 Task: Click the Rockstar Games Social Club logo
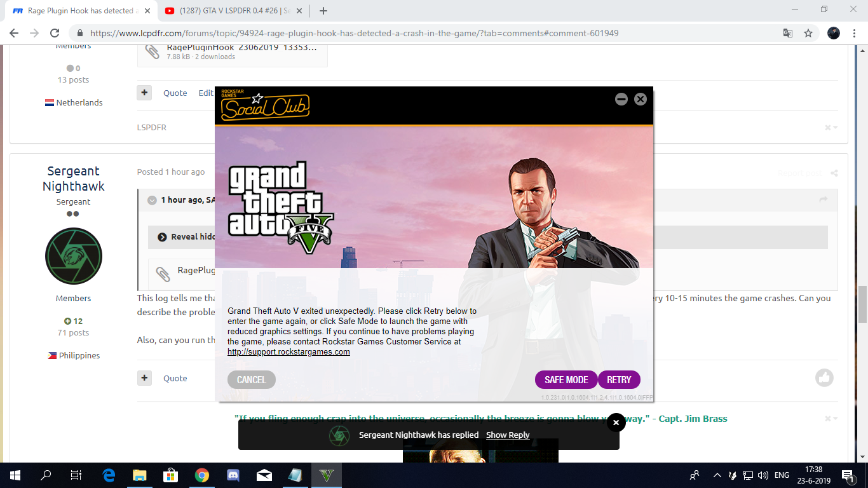[x=265, y=105]
